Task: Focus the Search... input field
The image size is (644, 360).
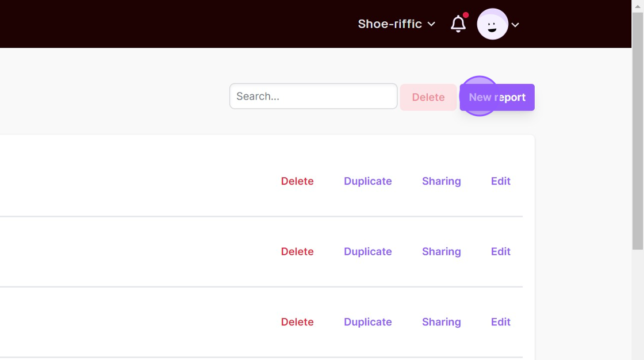Action: (313, 96)
